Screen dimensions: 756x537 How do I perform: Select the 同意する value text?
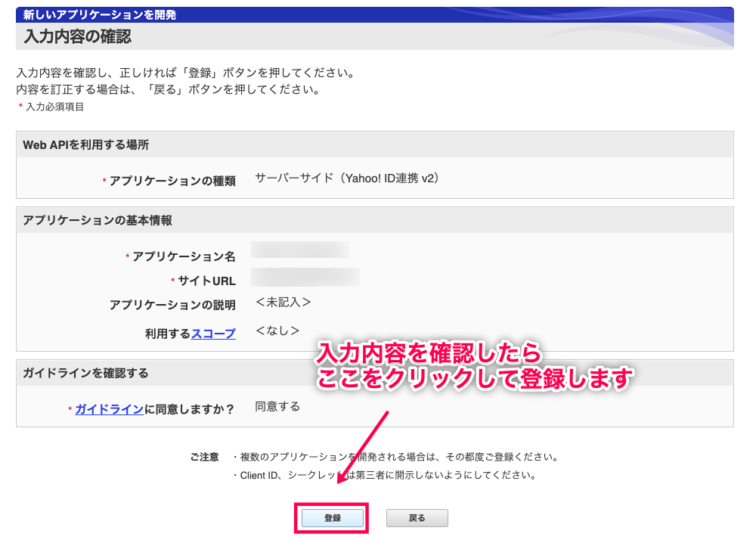pyautogui.click(x=277, y=406)
